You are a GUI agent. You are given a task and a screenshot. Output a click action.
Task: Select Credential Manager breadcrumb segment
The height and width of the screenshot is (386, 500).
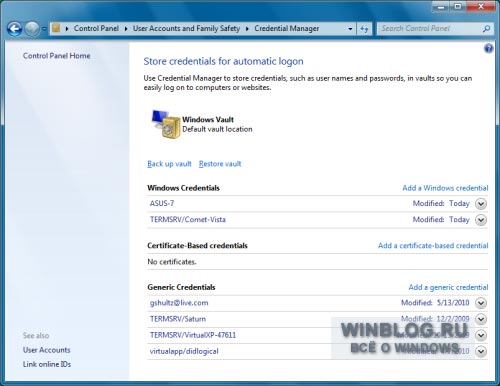[287, 29]
